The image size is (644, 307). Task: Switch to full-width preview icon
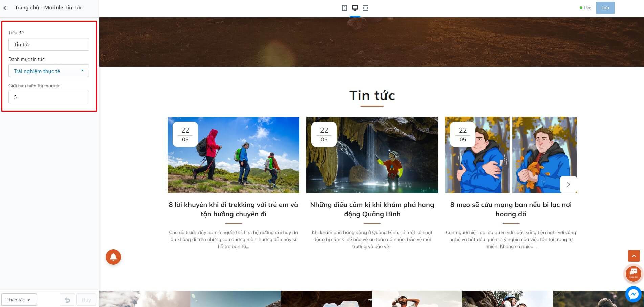(x=365, y=8)
